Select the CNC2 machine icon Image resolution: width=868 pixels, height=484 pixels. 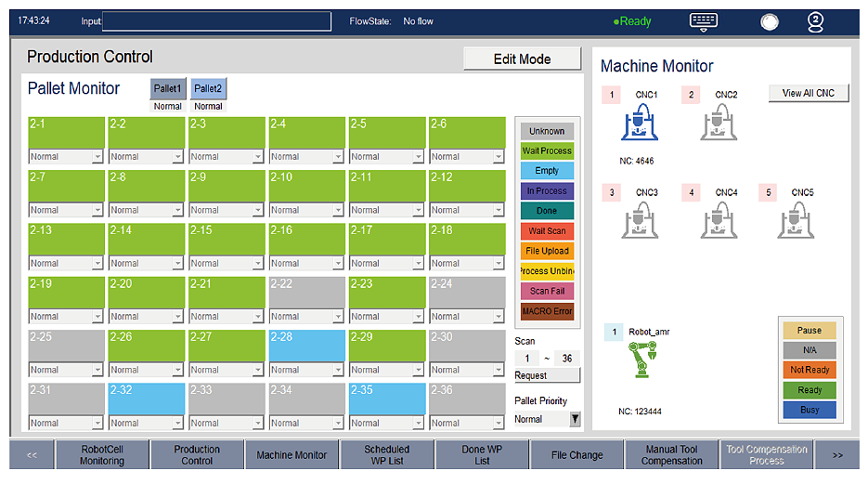(719, 122)
